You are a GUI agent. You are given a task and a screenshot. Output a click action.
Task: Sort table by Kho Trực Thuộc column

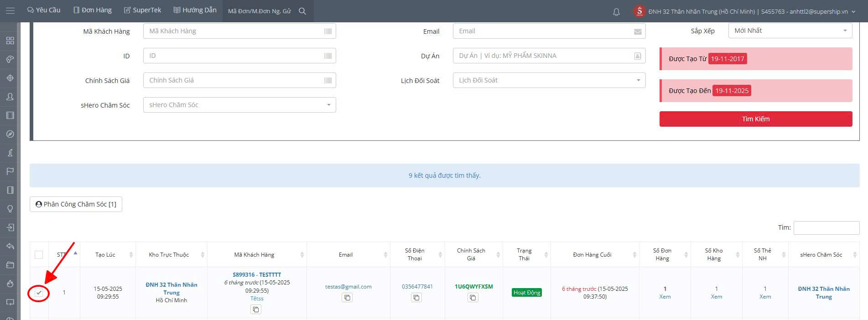(x=171, y=254)
